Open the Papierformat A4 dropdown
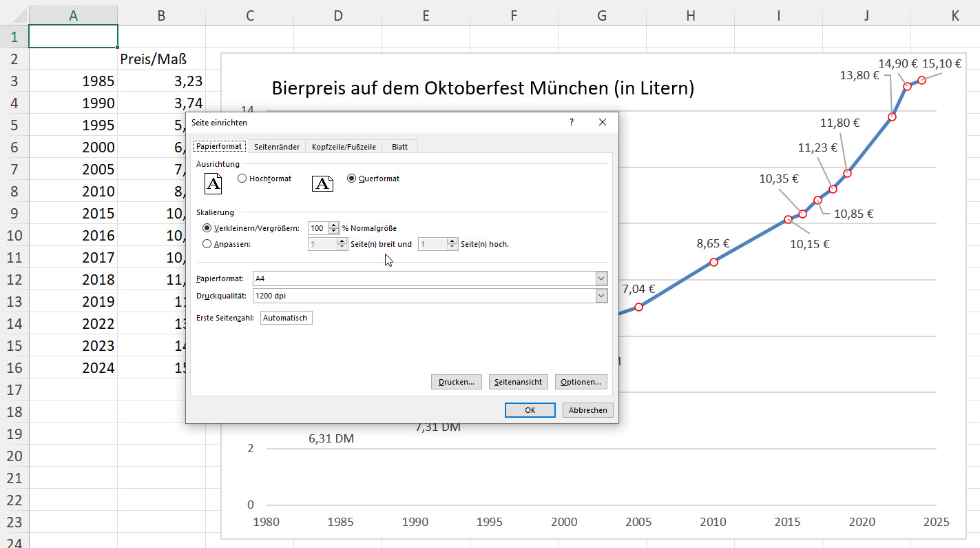The width and height of the screenshot is (980, 548). tap(601, 278)
